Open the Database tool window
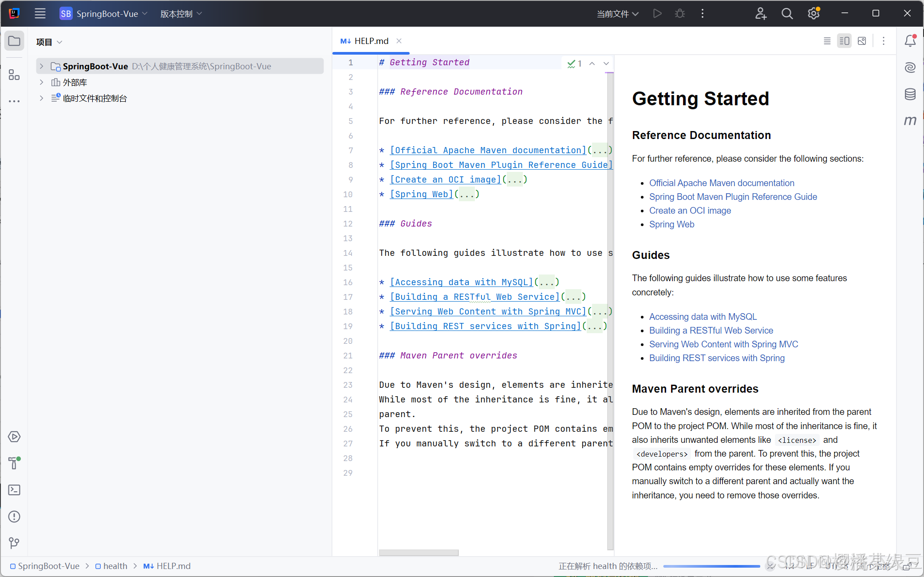The height and width of the screenshot is (577, 924). 910,94
